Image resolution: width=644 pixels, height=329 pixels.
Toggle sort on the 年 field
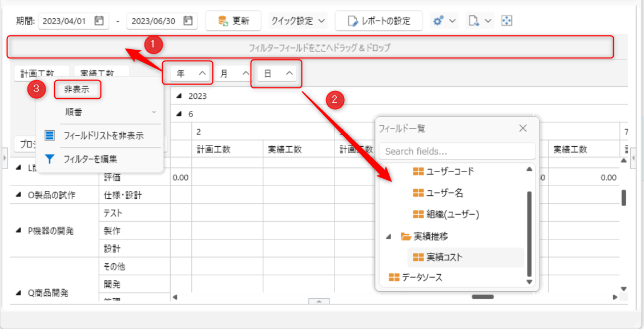click(202, 74)
